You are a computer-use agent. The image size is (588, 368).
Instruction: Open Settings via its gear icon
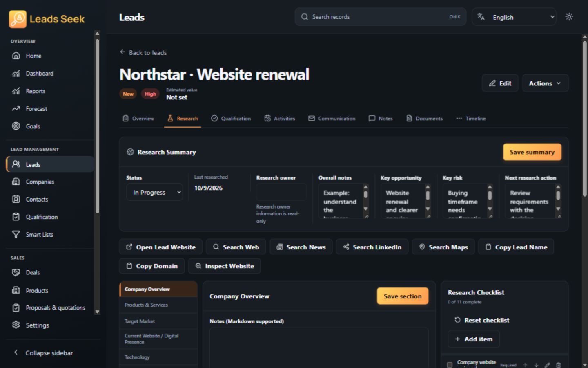coord(16,325)
